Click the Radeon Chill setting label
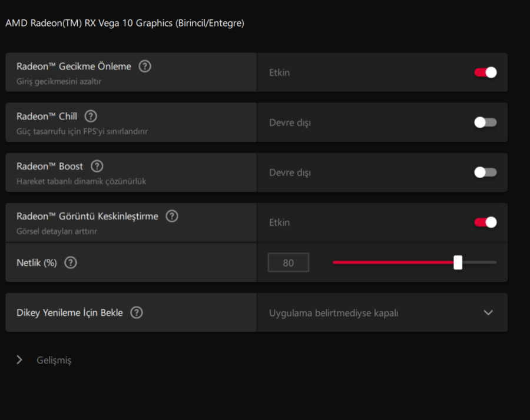Image resolution: width=530 pixels, height=420 pixels. (47, 116)
